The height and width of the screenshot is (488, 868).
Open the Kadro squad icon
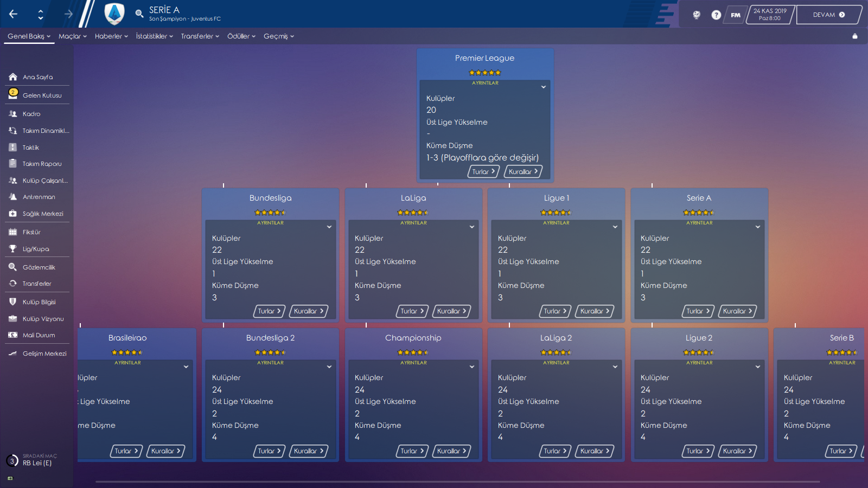pos(13,114)
